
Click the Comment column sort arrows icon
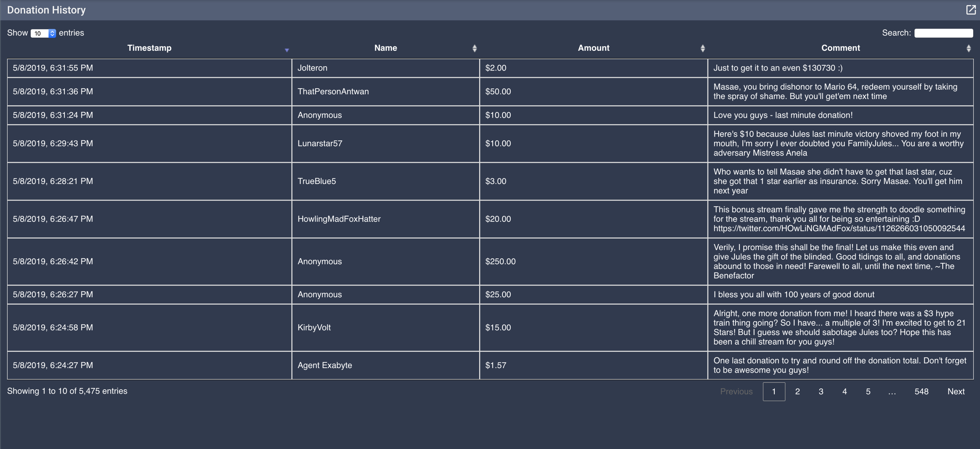click(x=968, y=48)
